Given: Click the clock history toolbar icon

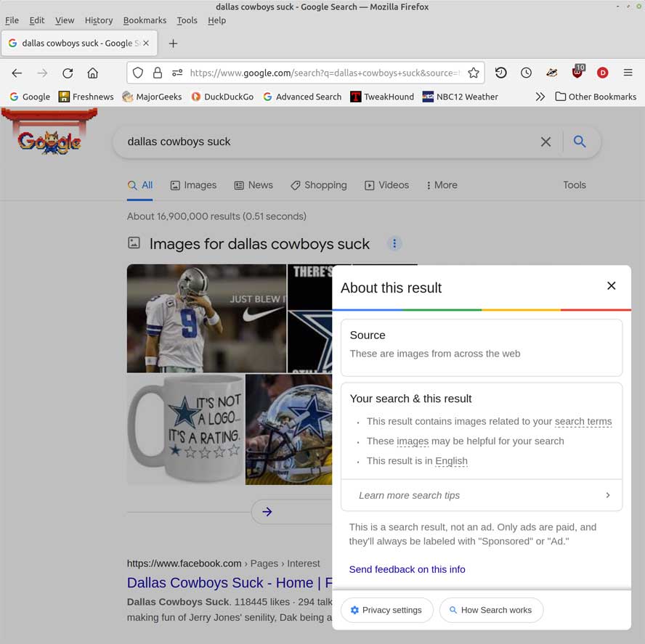Looking at the screenshot, I should (526, 73).
